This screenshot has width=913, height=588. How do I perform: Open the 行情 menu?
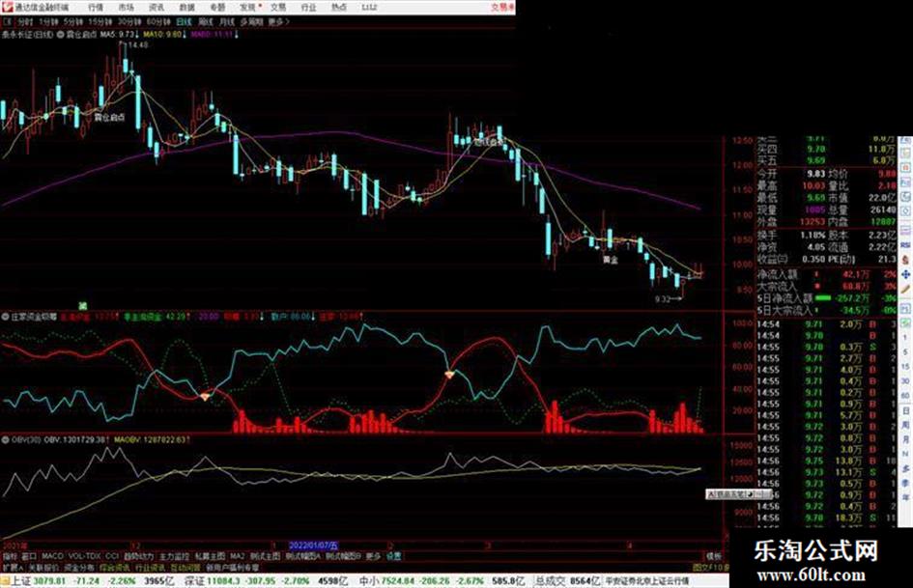tap(96, 7)
